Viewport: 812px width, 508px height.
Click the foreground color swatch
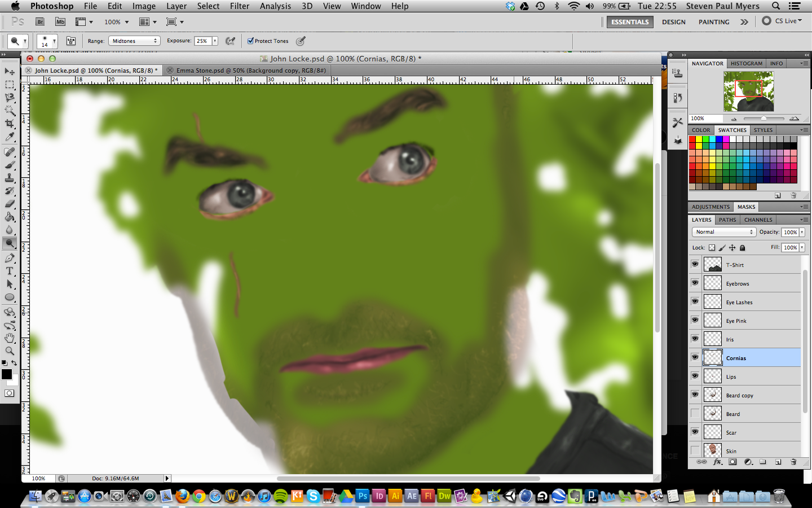(7, 374)
